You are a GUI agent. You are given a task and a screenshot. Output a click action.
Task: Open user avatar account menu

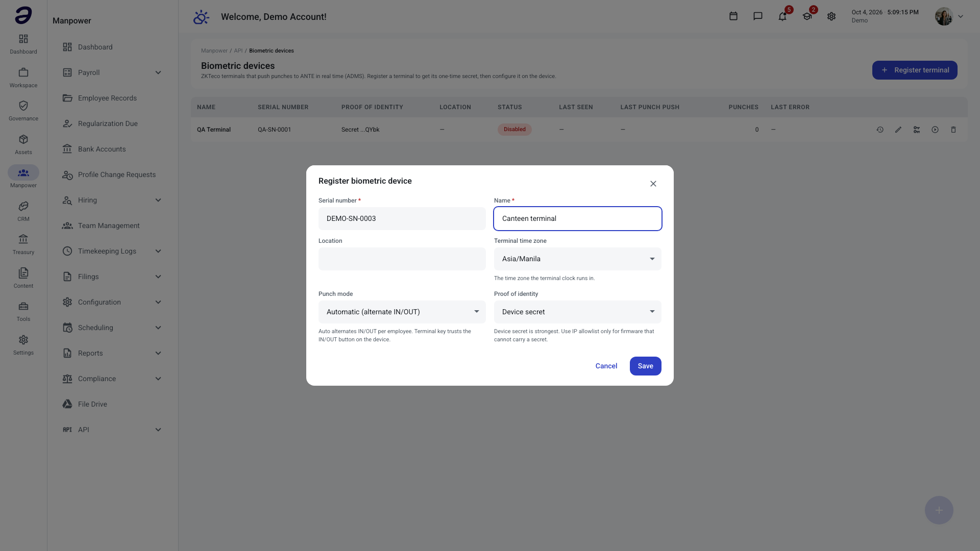pyautogui.click(x=949, y=16)
